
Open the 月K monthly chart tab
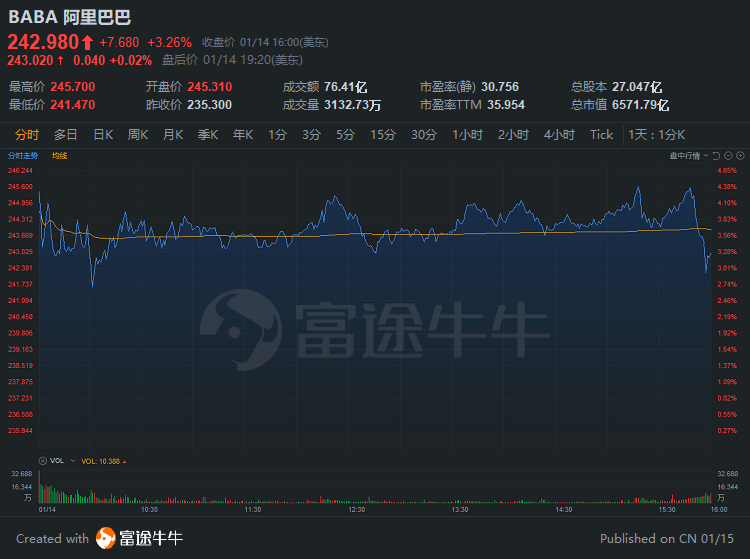coord(173,135)
